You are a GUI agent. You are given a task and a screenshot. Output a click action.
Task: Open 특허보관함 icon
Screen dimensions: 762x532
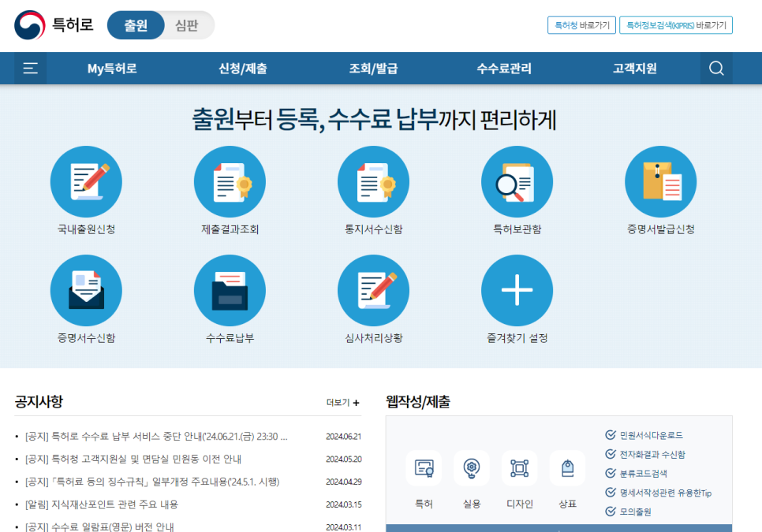click(x=517, y=182)
